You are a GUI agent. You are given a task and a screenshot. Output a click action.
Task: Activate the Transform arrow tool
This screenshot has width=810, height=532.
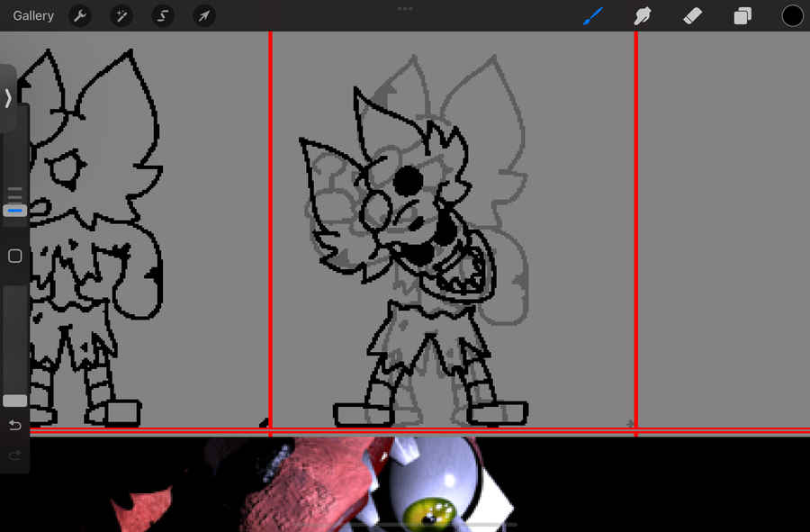[204, 16]
